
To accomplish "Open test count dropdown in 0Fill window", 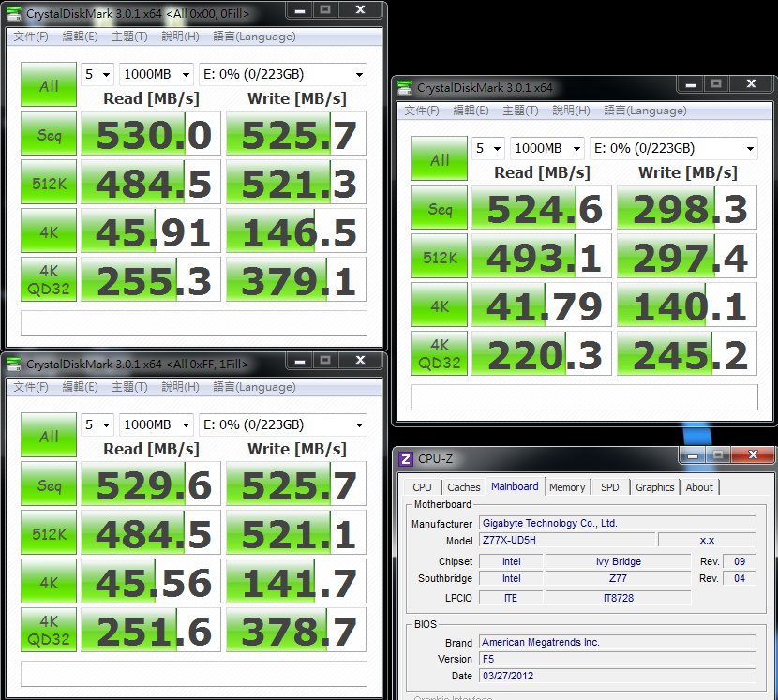I will point(97,75).
